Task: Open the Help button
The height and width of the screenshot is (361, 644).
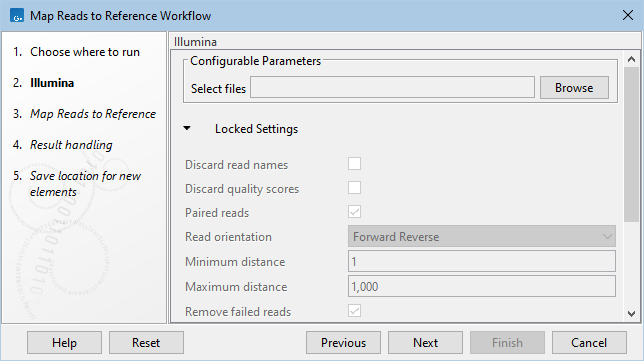Action: point(64,343)
